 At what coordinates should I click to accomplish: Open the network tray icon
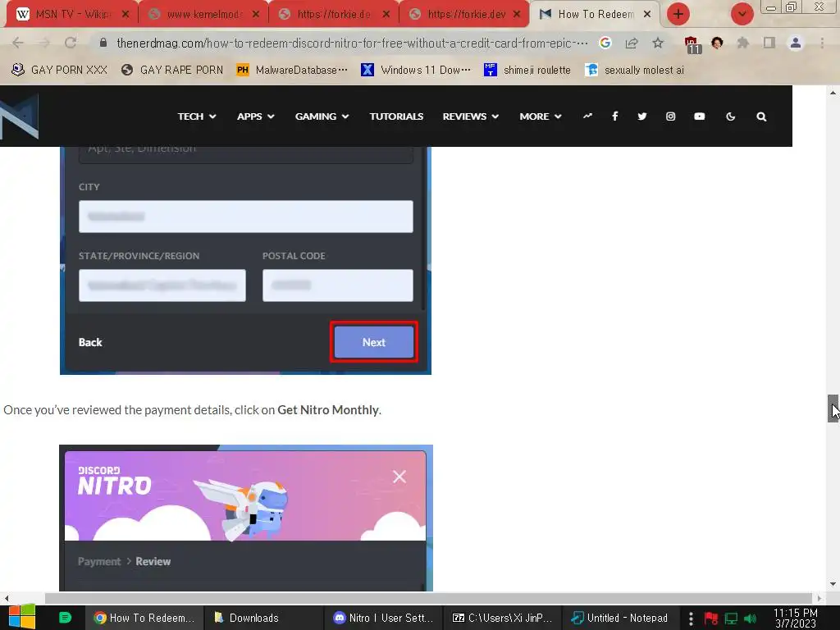coord(731,619)
